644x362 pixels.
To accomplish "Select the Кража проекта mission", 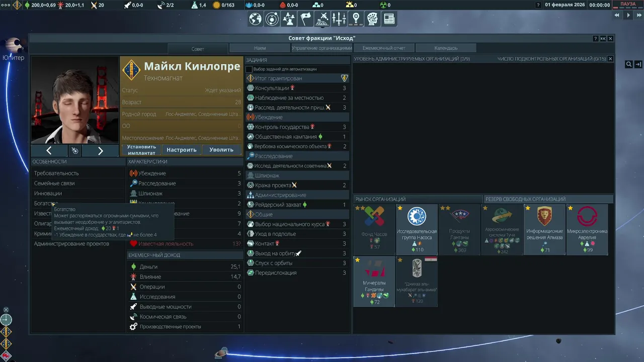I will coord(297,186).
